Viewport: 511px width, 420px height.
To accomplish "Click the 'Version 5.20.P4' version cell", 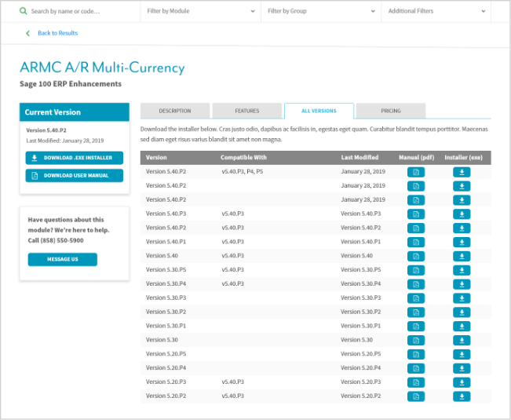I will [x=166, y=367].
